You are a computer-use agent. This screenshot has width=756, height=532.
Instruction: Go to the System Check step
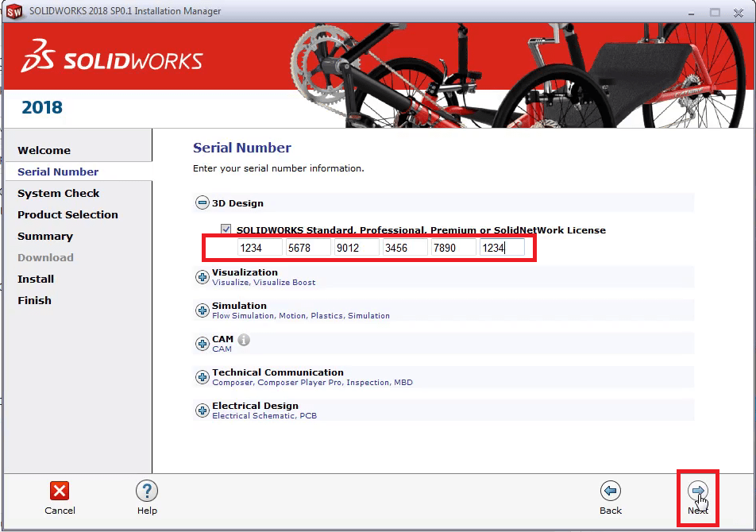point(58,193)
